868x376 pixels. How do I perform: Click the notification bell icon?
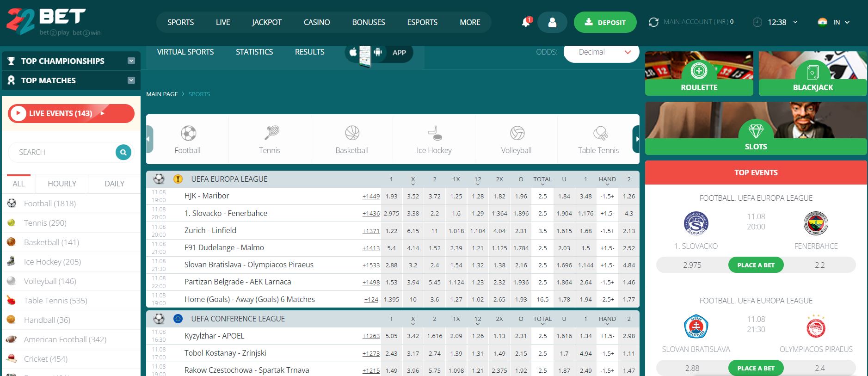526,22
